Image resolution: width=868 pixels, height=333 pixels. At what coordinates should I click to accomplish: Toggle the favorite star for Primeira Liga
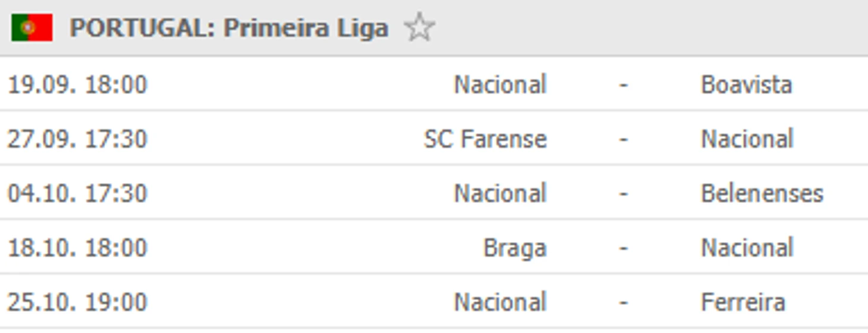(420, 28)
